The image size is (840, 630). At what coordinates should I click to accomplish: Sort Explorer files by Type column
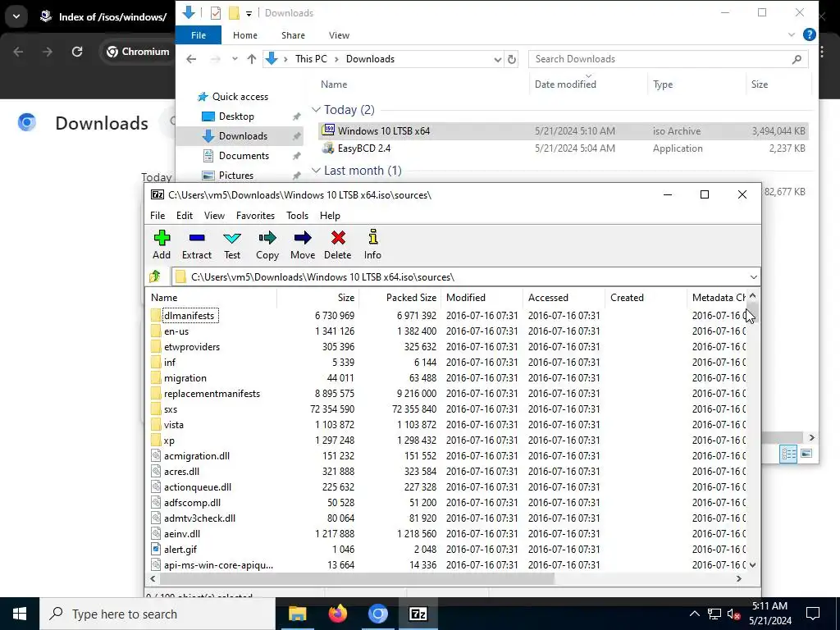pyautogui.click(x=663, y=84)
